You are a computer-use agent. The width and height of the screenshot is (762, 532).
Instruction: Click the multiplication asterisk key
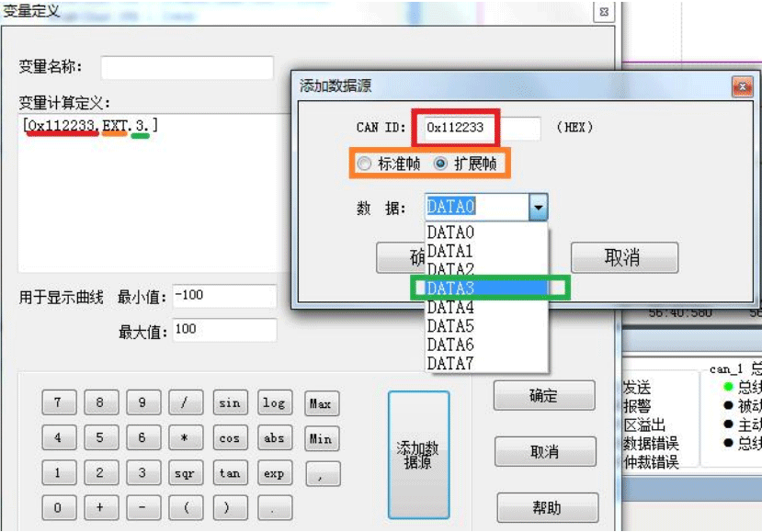[x=185, y=438]
